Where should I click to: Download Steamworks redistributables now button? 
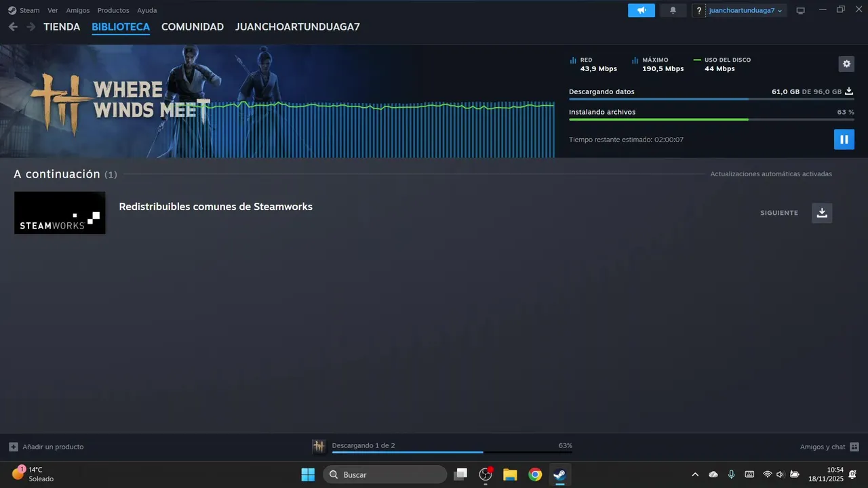coord(822,213)
